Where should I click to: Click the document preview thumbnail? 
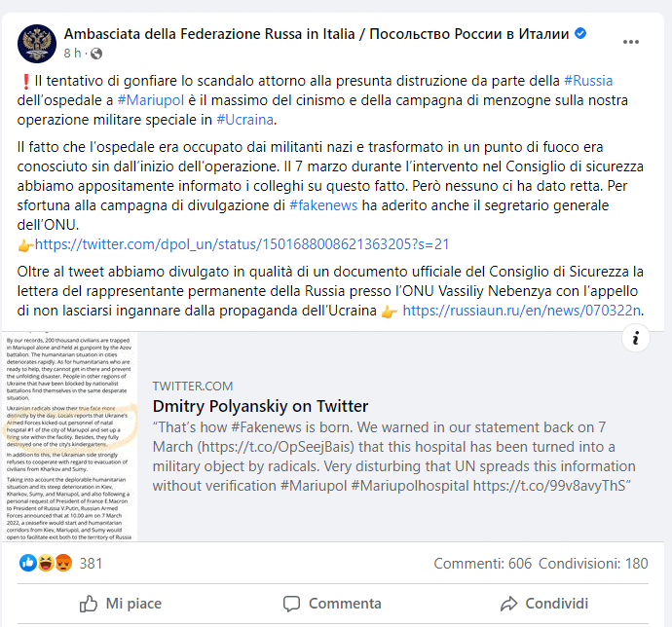point(69,435)
